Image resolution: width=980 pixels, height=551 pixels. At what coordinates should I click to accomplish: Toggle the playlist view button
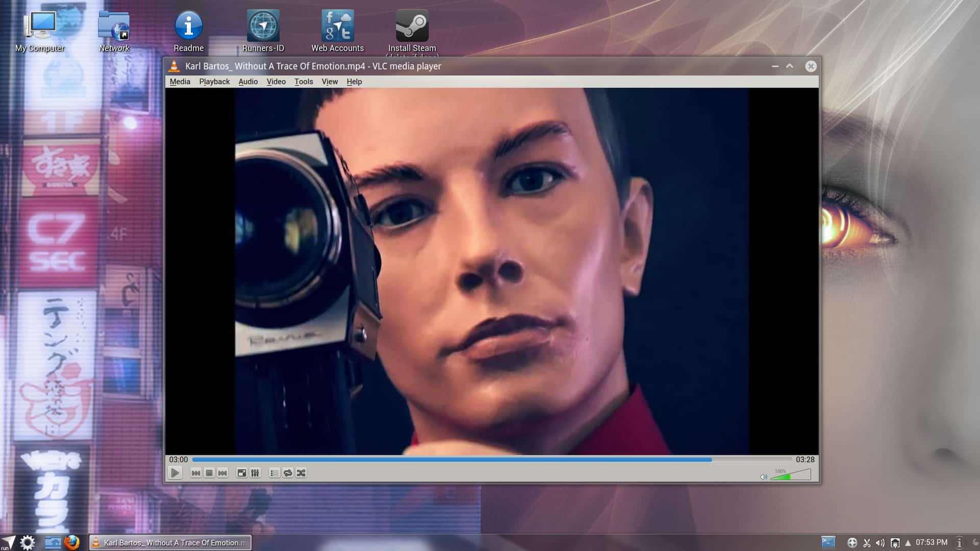coord(274,473)
